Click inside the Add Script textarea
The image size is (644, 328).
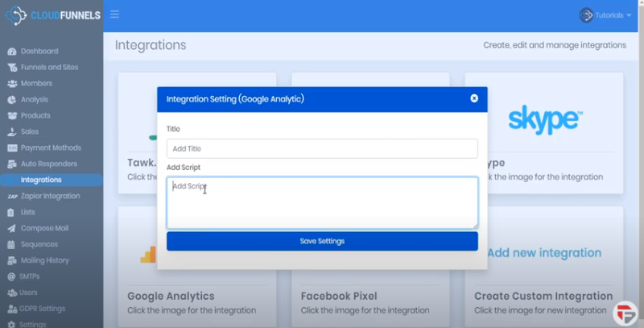tap(322, 202)
